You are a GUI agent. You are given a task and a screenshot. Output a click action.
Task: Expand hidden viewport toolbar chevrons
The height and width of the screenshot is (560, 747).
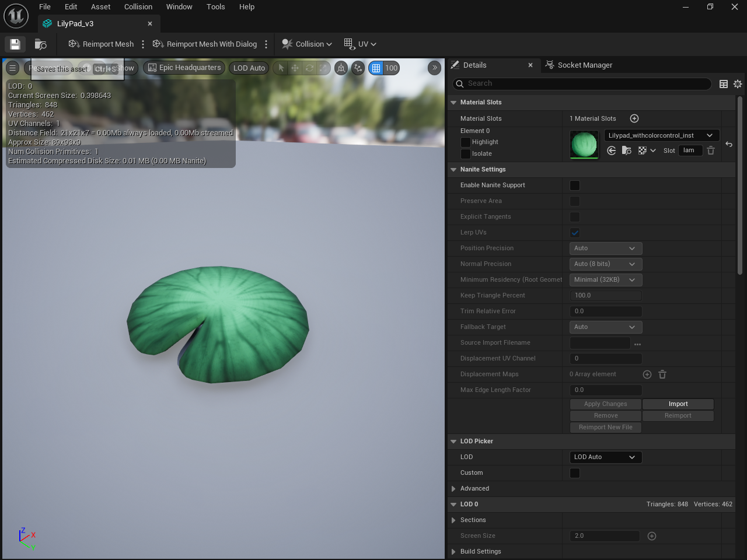tap(434, 68)
